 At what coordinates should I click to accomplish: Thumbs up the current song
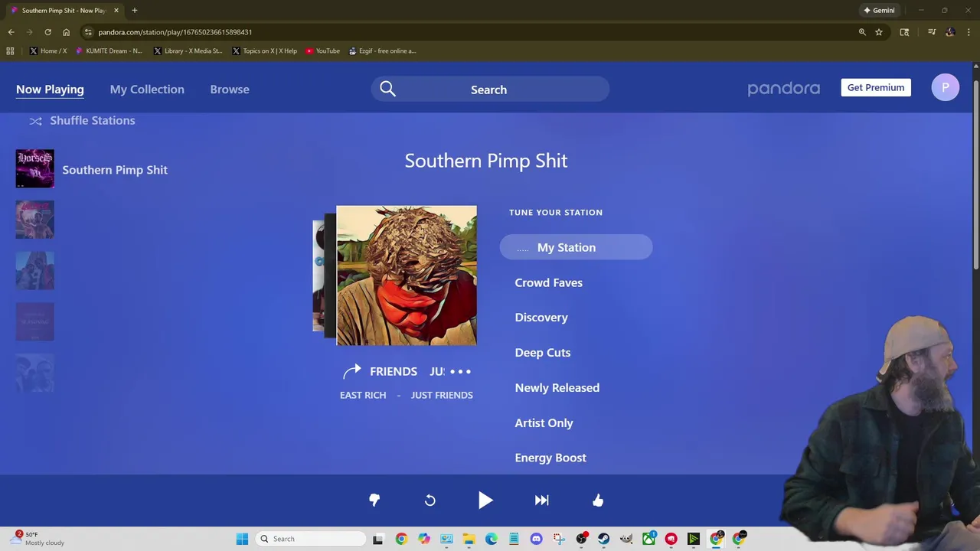(x=598, y=500)
